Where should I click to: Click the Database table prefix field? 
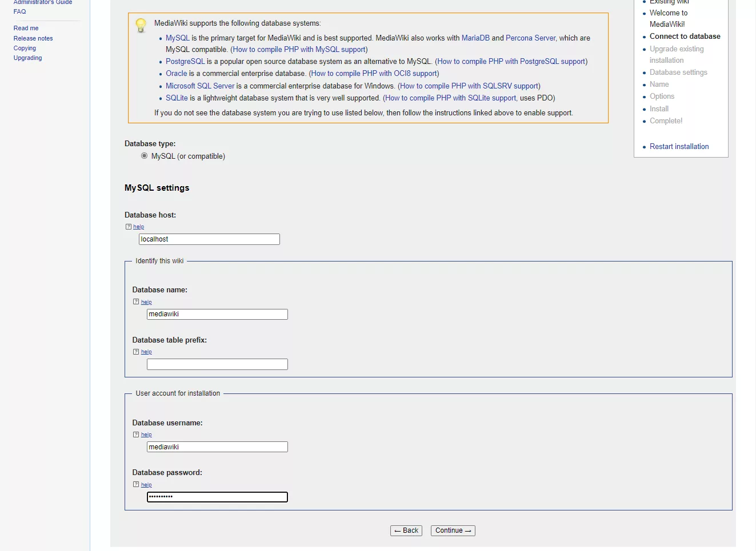pyautogui.click(x=217, y=364)
